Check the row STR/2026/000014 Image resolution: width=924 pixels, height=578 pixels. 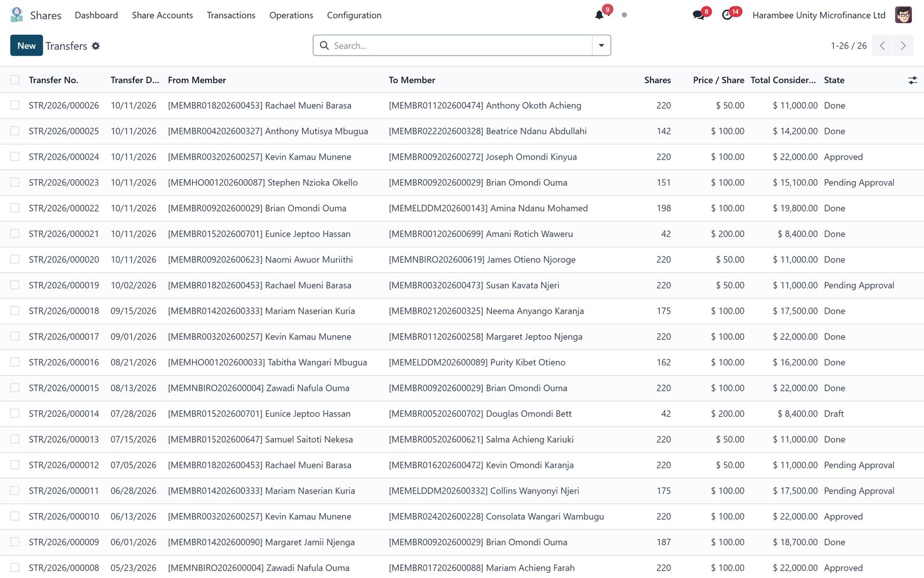pos(15,413)
